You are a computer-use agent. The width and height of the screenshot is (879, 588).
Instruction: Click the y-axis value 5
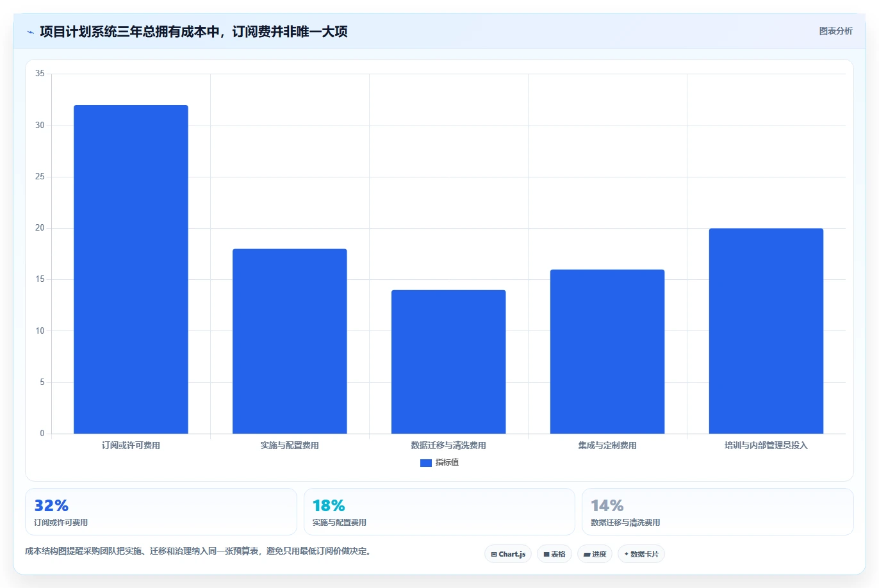tap(42, 382)
